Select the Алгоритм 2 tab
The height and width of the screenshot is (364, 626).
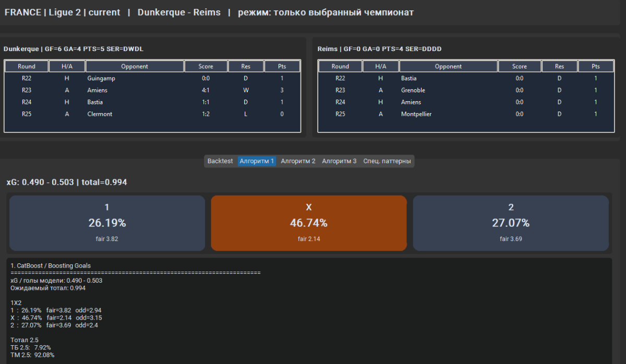[298, 161]
